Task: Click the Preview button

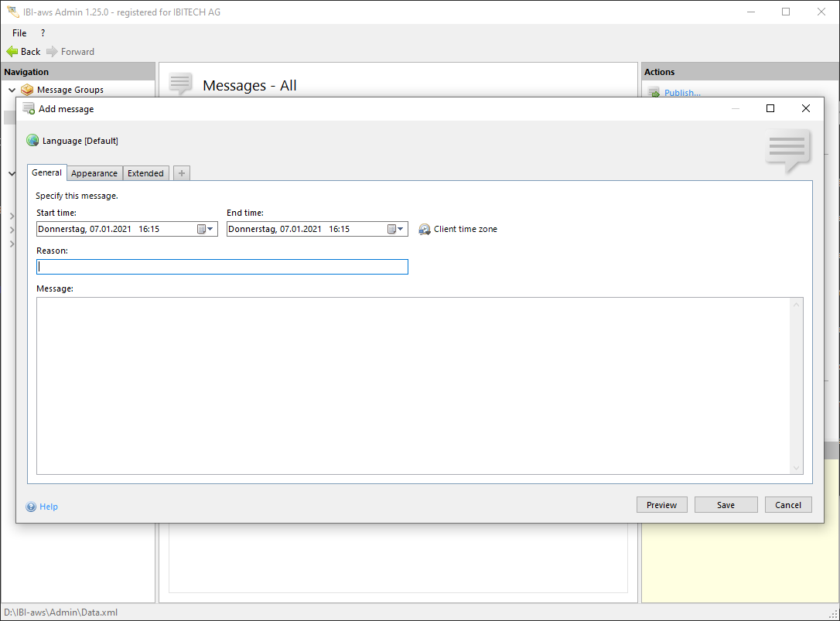Action: (661, 505)
